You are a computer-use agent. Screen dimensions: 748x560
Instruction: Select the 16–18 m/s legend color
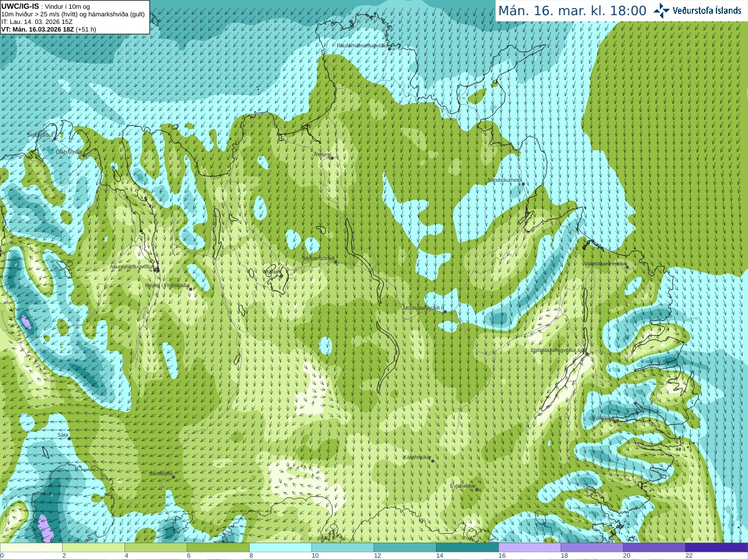tap(529, 547)
